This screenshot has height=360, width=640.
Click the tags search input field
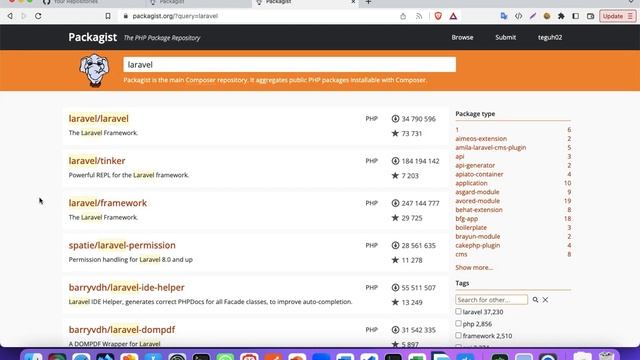[491, 300]
